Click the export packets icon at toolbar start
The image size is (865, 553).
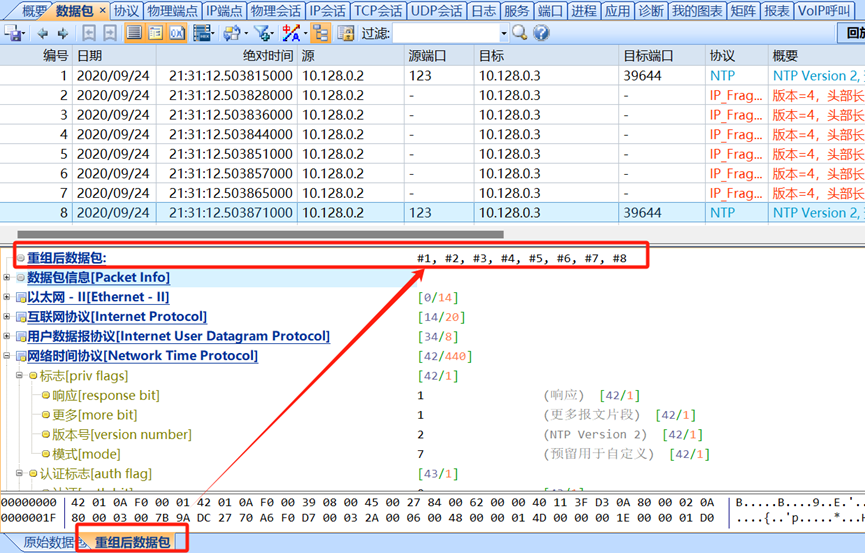(x=14, y=33)
